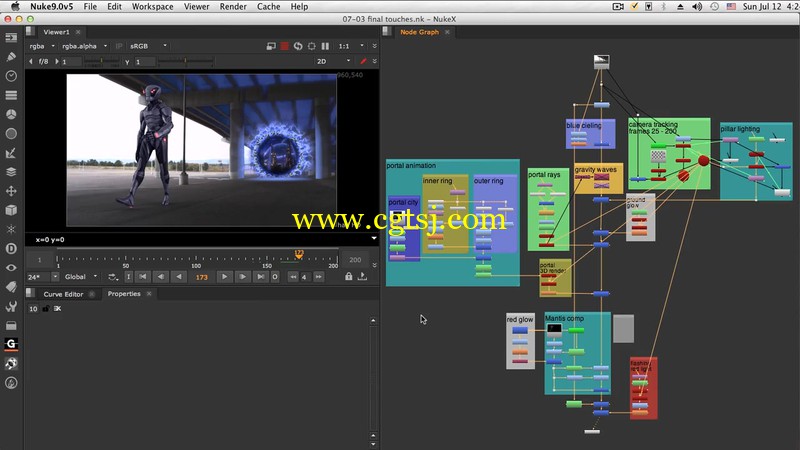Play the sequence backward
This screenshot has height=450, width=800.
click(179, 277)
